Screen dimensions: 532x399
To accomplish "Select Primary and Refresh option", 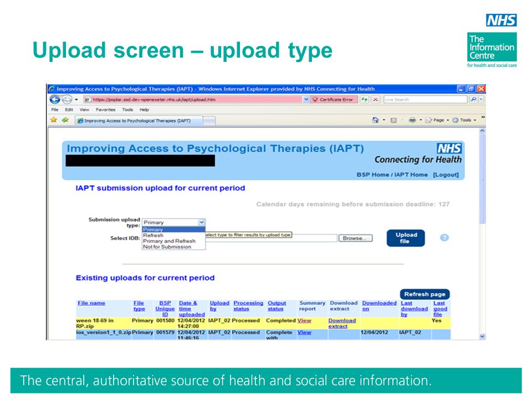I will tap(173, 241).
